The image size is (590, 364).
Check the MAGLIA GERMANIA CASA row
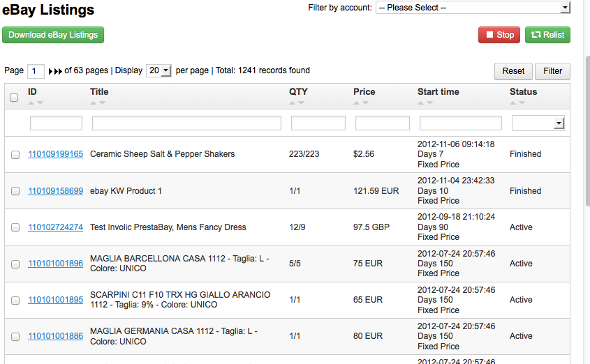pos(15,337)
